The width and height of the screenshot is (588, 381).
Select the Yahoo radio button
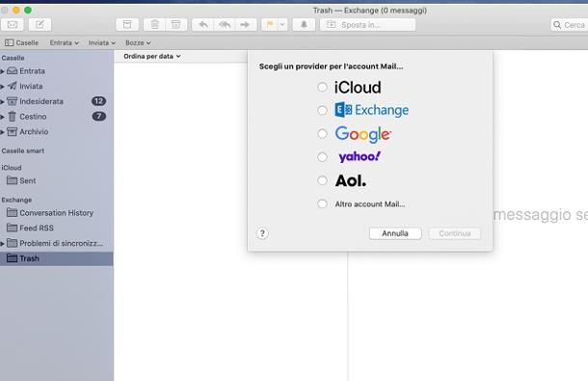pyautogui.click(x=322, y=157)
